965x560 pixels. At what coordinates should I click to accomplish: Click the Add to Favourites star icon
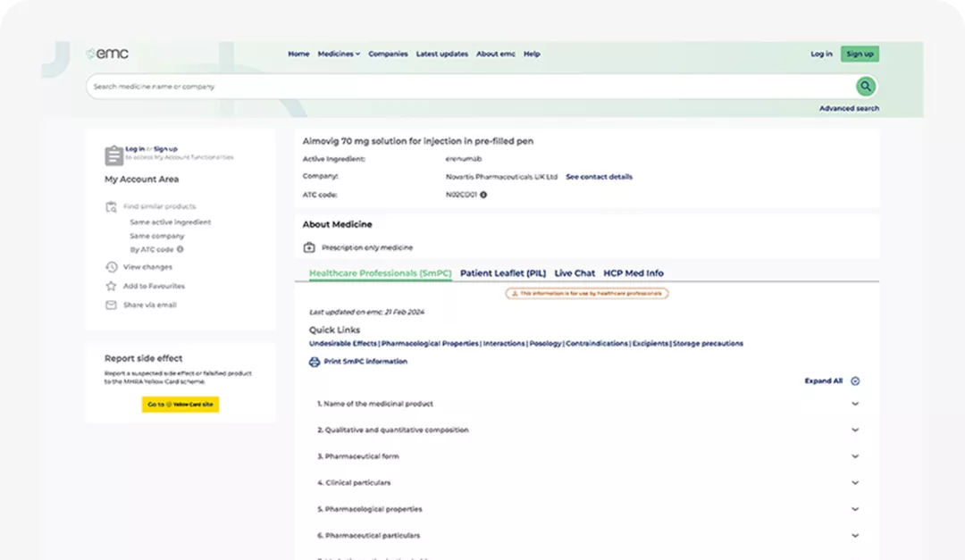(111, 286)
